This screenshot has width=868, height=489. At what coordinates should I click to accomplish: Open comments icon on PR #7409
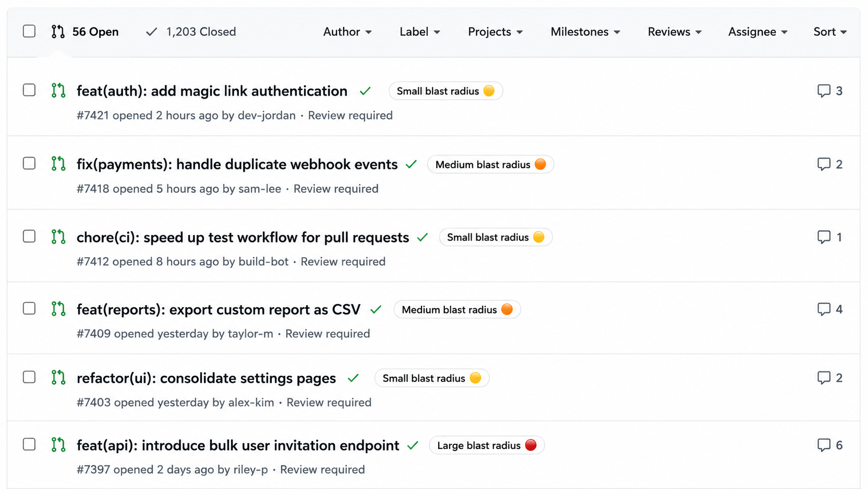824,309
